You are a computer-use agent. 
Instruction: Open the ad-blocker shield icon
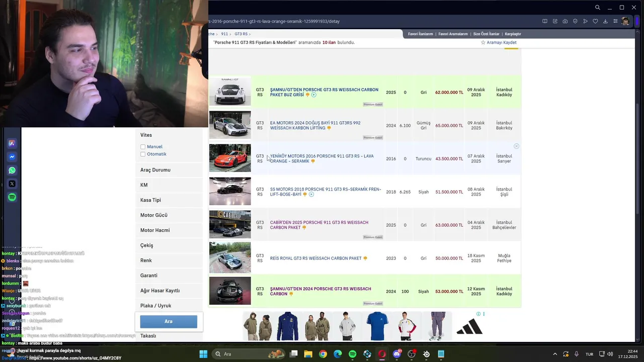click(575, 21)
